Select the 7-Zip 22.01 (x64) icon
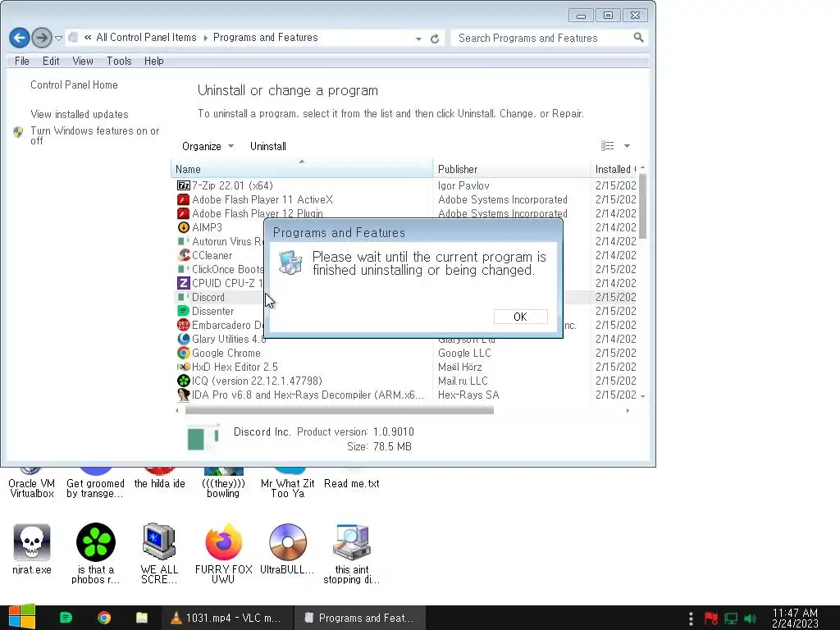 (183, 185)
